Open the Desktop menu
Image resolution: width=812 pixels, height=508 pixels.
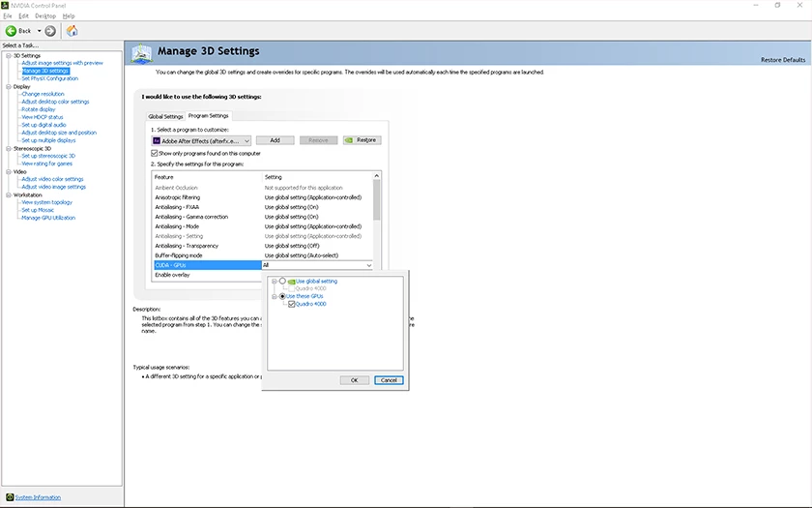(45, 16)
